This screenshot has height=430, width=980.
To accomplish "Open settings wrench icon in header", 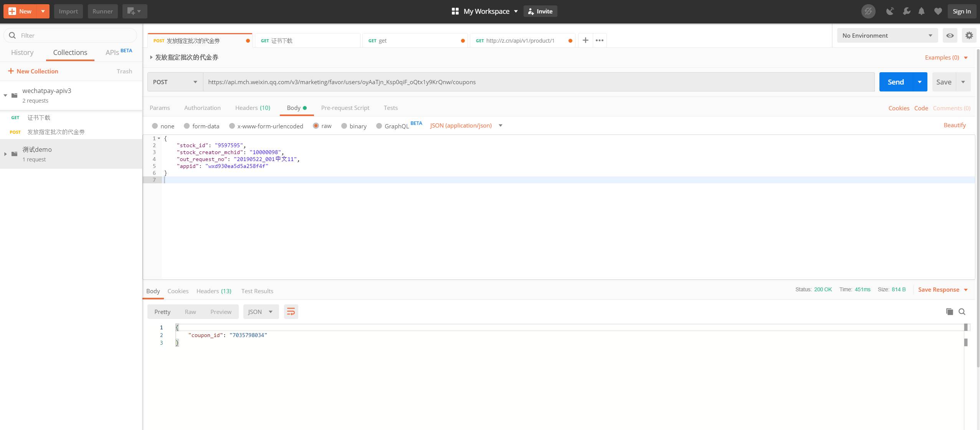I will click(906, 11).
